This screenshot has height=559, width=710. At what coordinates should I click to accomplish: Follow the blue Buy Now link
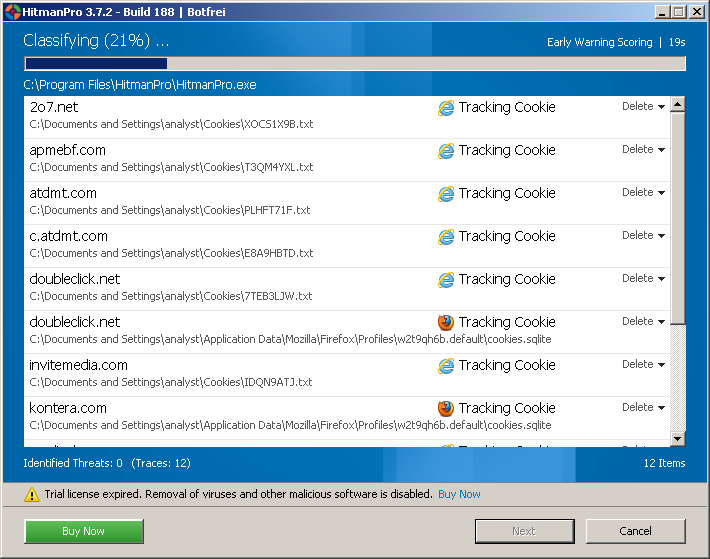pyautogui.click(x=459, y=494)
